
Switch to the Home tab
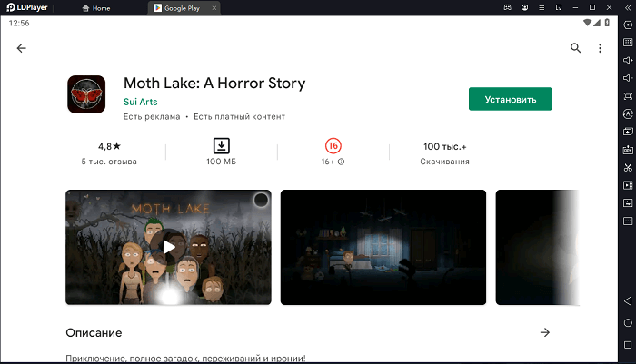pos(96,8)
